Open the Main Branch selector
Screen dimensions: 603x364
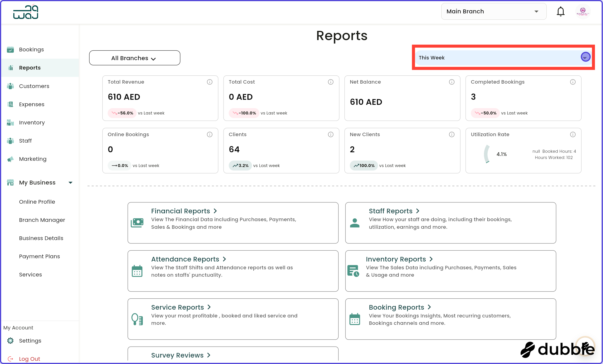493,11
